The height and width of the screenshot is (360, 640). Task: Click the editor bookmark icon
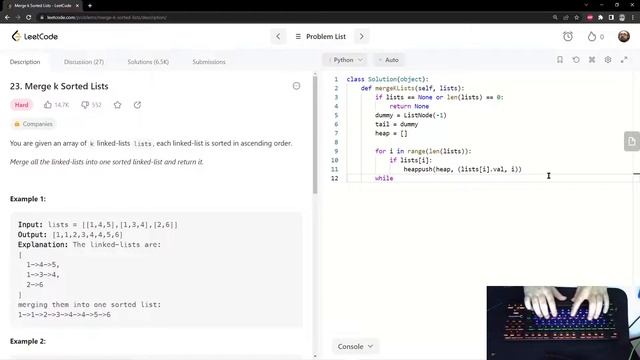pos(560,60)
